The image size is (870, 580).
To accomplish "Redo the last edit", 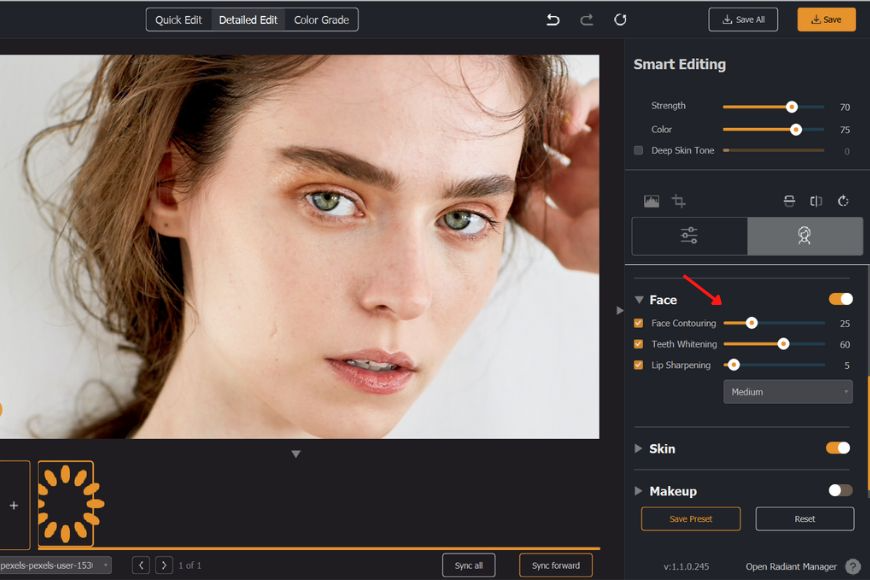I will point(585,19).
